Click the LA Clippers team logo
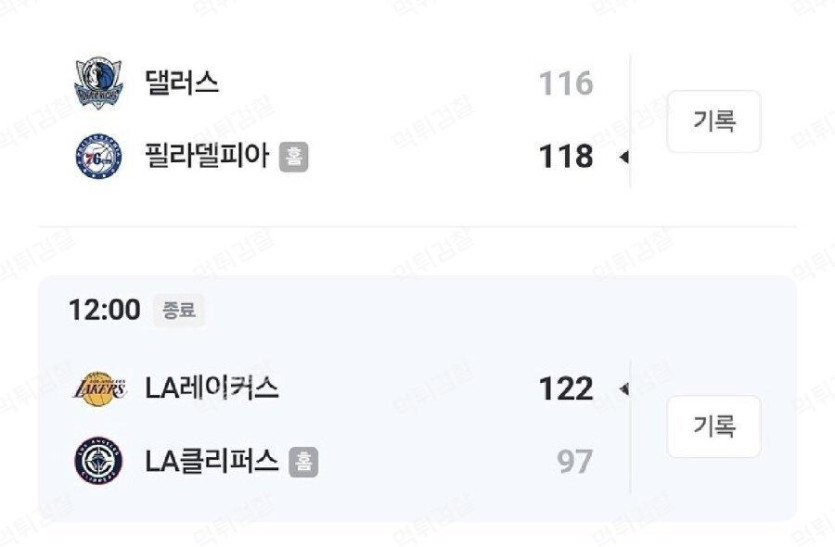The image size is (835, 547). 99,461
